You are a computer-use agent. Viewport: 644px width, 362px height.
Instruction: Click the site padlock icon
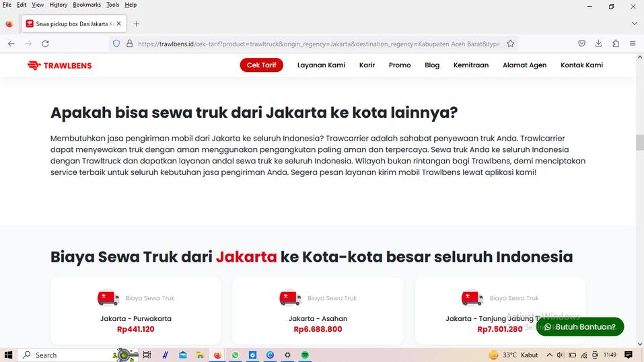coord(129,44)
